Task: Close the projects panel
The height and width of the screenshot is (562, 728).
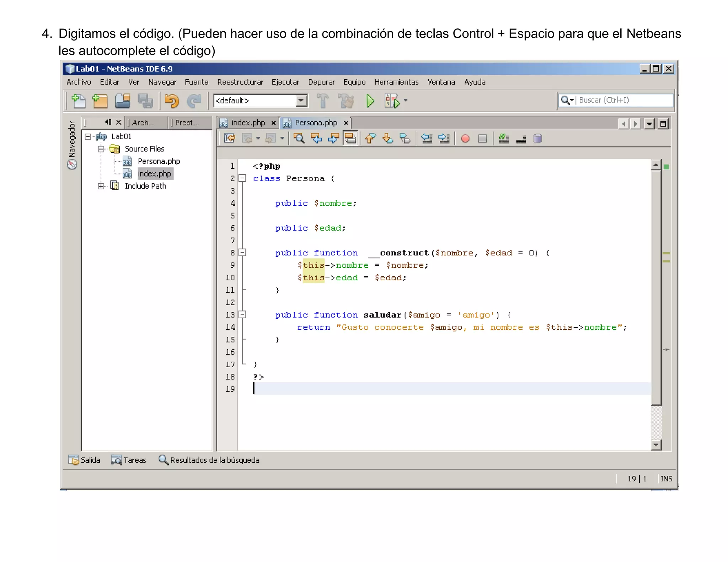Action: coord(119,122)
